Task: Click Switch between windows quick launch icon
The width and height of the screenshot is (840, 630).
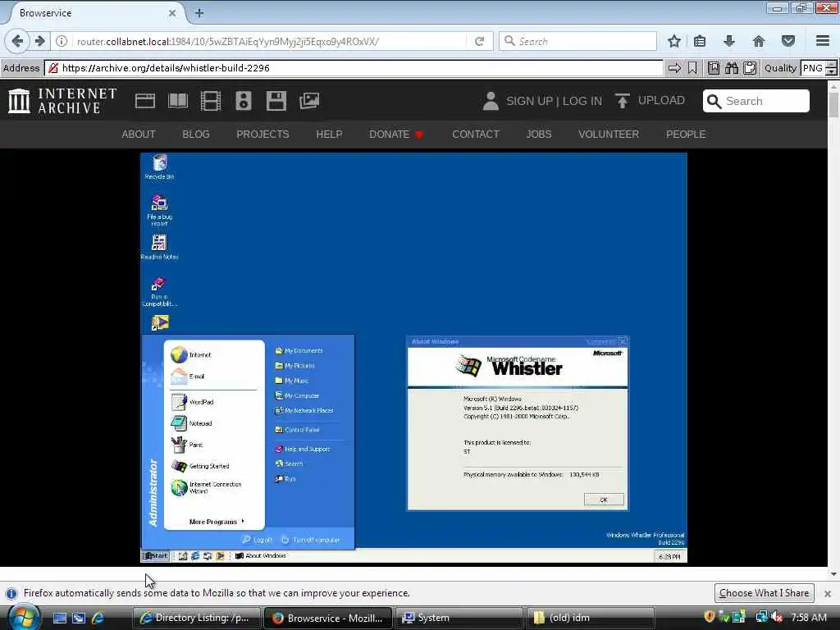Action: (79, 619)
